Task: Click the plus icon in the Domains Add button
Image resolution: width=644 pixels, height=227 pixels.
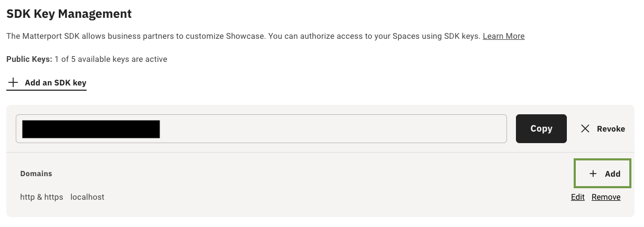Action: (x=593, y=174)
